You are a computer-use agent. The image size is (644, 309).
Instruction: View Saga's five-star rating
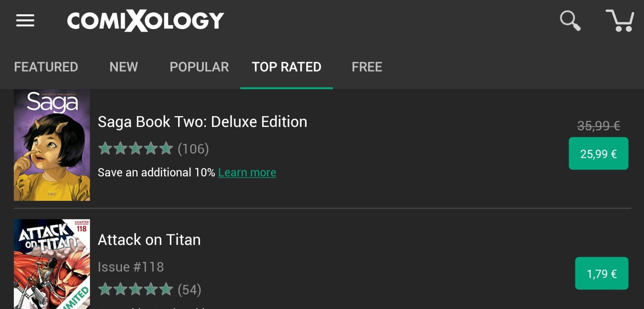point(136,148)
